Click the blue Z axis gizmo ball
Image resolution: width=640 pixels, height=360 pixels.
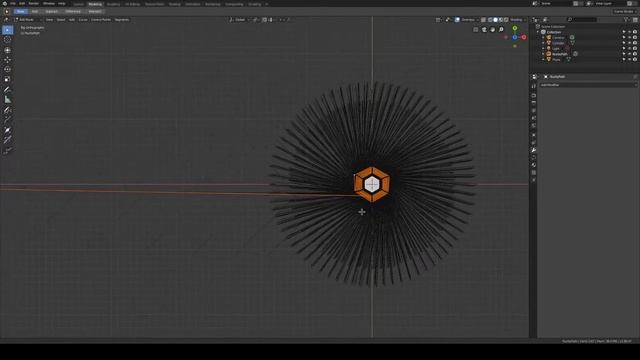click(515, 37)
